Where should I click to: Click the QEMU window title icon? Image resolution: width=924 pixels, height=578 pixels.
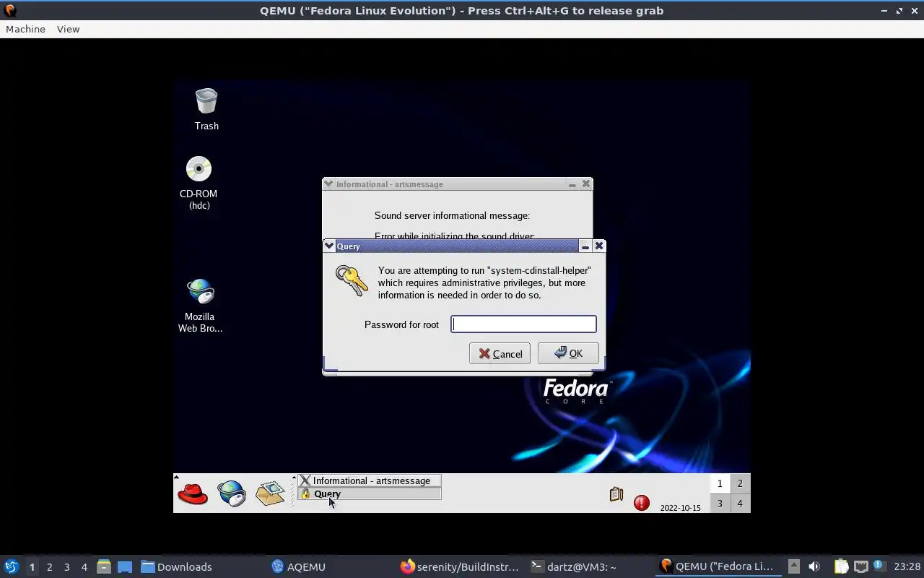10,10
